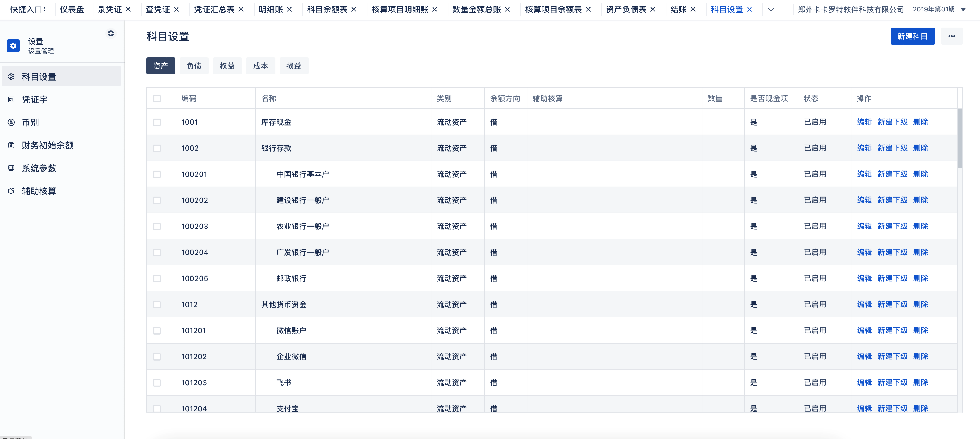The width and height of the screenshot is (980, 439).
Task: Open the 结账 tab
Action: (679, 9)
